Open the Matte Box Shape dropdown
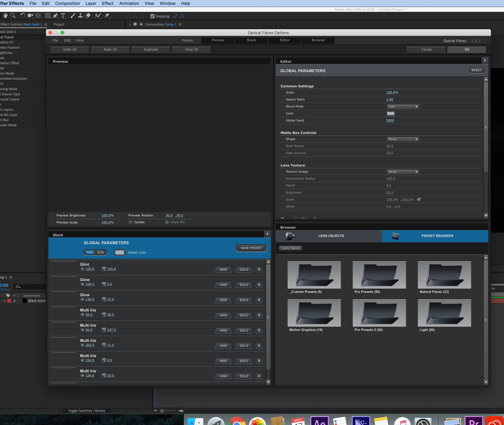The width and height of the screenshot is (504, 425). point(403,139)
